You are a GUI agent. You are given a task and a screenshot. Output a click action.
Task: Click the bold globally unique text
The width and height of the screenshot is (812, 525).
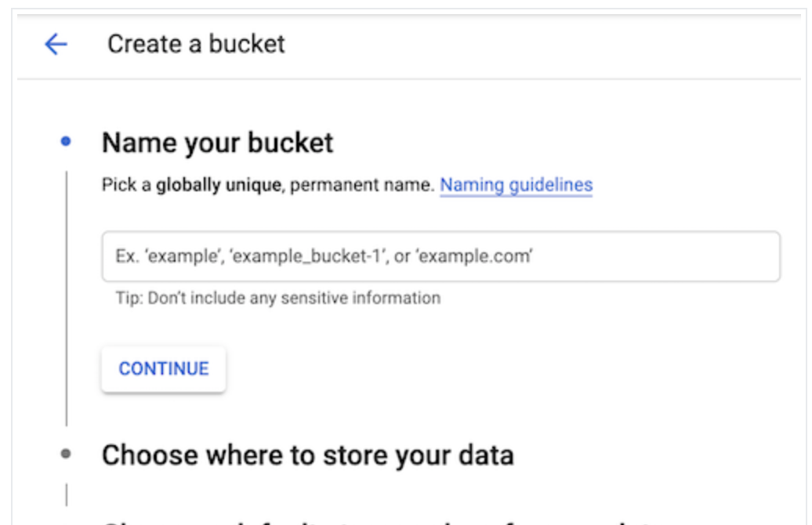click(x=218, y=186)
